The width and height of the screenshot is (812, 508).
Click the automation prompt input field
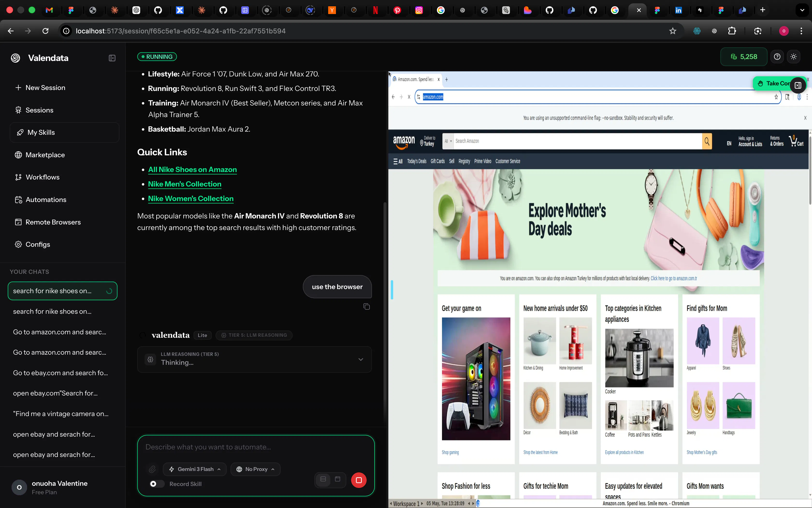[256, 447]
